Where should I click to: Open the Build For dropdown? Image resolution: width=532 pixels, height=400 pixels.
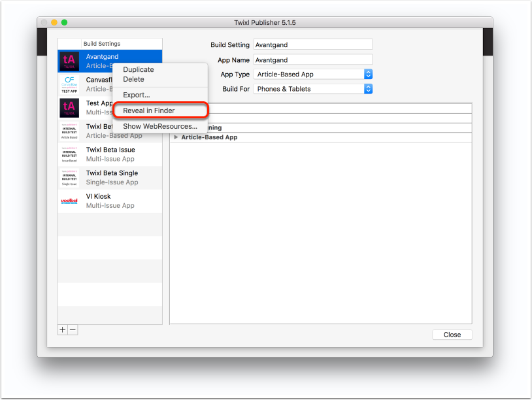coord(313,89)
